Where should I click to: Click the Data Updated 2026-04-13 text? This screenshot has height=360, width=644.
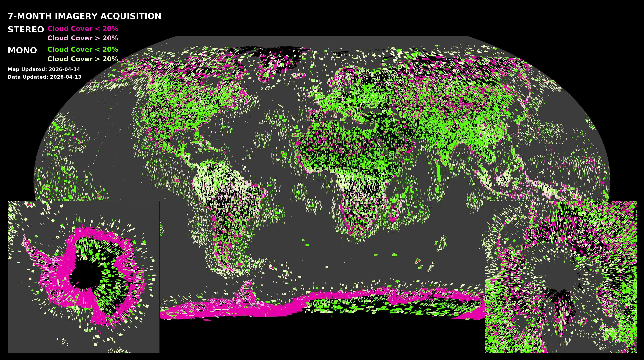(x=45, y=77)
